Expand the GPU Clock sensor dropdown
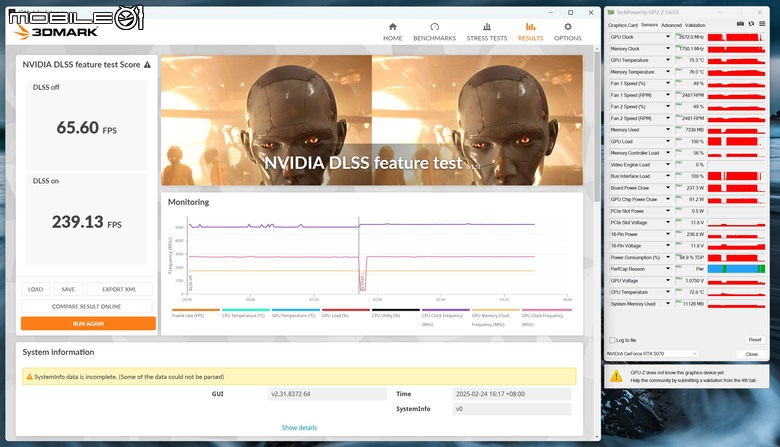 [668, 37]
